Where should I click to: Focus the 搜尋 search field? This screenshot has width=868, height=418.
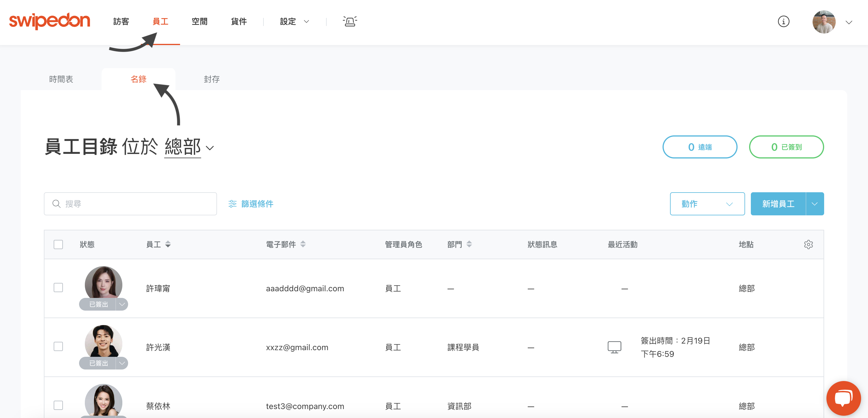130,204
